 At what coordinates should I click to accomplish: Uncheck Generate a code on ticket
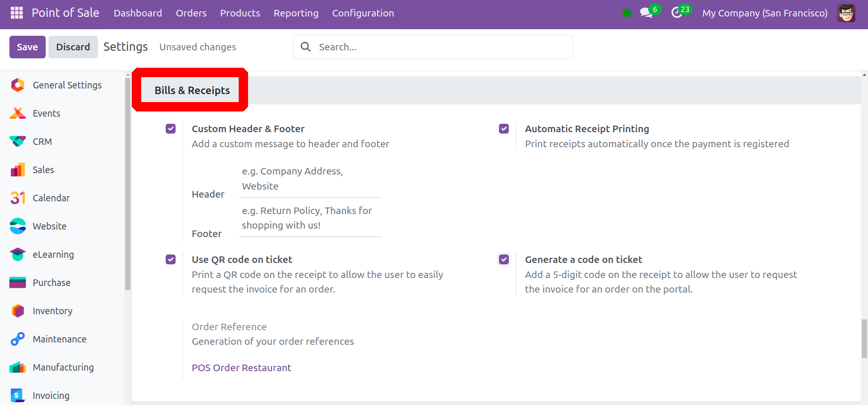point(504,260)
